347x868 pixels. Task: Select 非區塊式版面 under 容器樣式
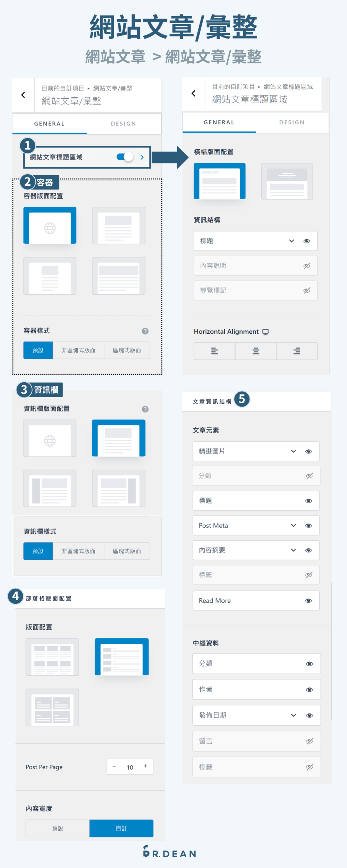tap(78, 350)
